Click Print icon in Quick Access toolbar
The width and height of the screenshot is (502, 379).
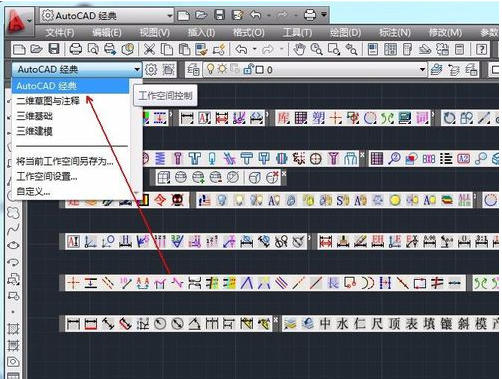tap(310, 15)
